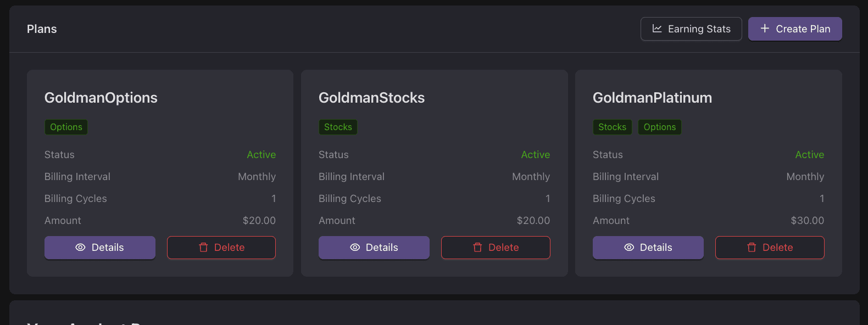Click the Active status on the GoldmanOptions card
Screen dimensions: 868x325
click(261, 155)
